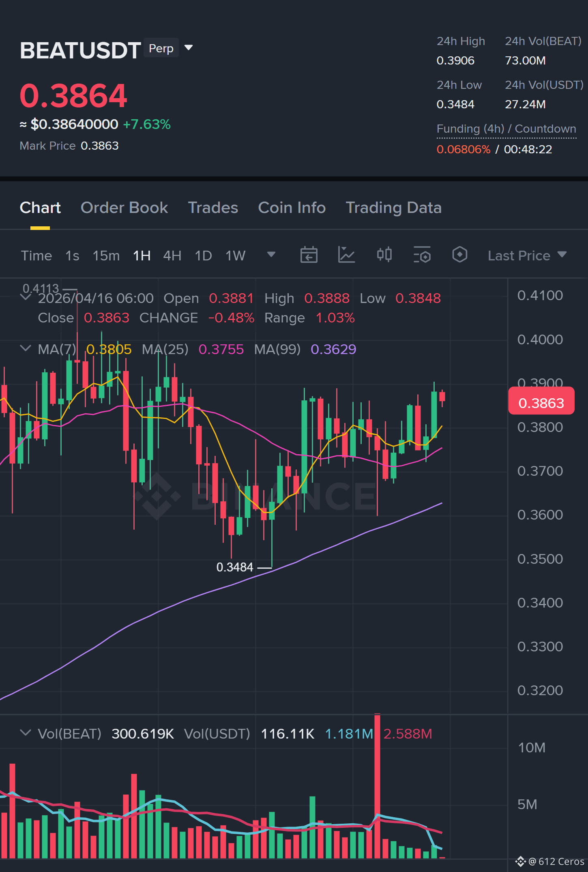Click the hexagon chart tools icon
The height and width of the screenshot is (872, 588).
459,255
